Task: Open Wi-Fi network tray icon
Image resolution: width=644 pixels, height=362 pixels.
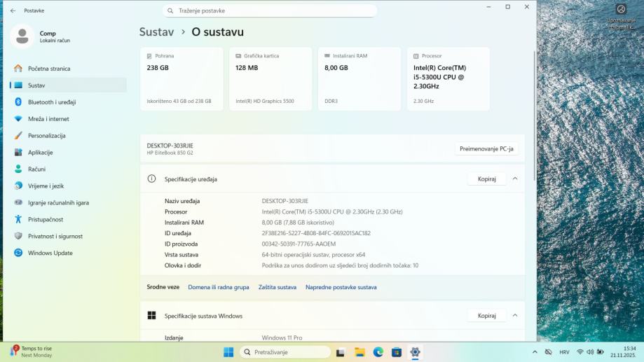Action: (580, 352)
